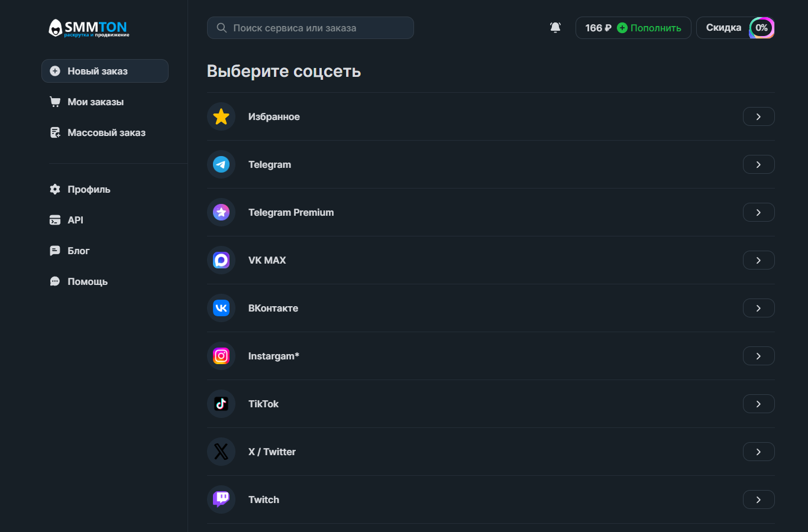Click the Пополнить balance button
The image size is (808, 532).
tap(649, 28)
